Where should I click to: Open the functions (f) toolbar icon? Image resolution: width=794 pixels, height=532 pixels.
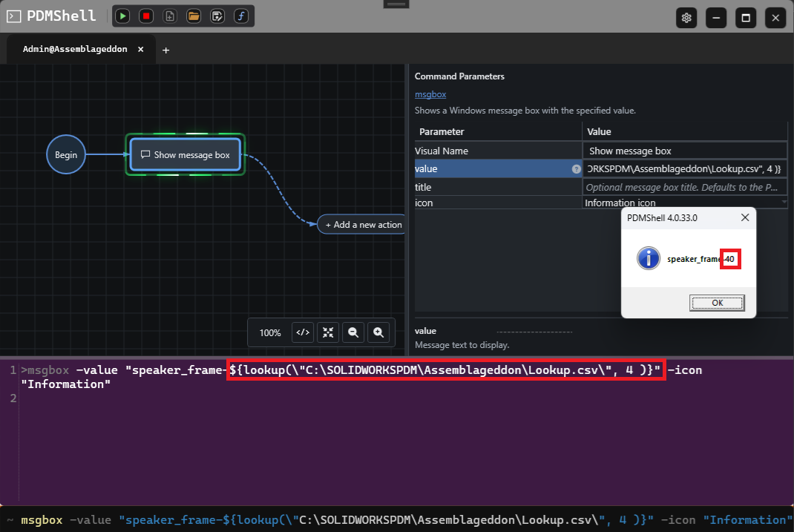[x=241, y=16]
